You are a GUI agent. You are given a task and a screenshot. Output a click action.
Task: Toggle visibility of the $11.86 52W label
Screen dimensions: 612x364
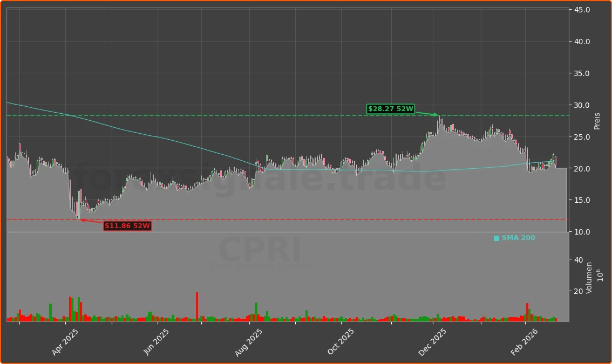pos(127,226)
